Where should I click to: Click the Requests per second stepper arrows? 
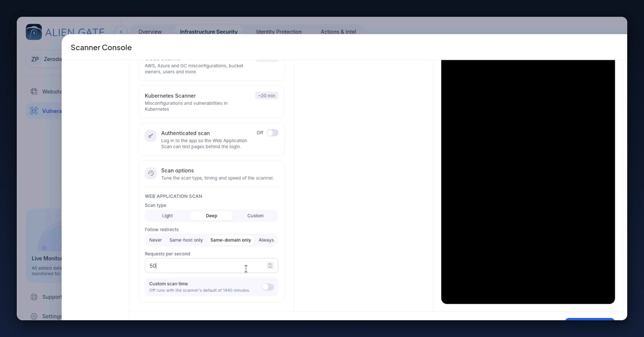pyautogui.click(x=270, y=266)
